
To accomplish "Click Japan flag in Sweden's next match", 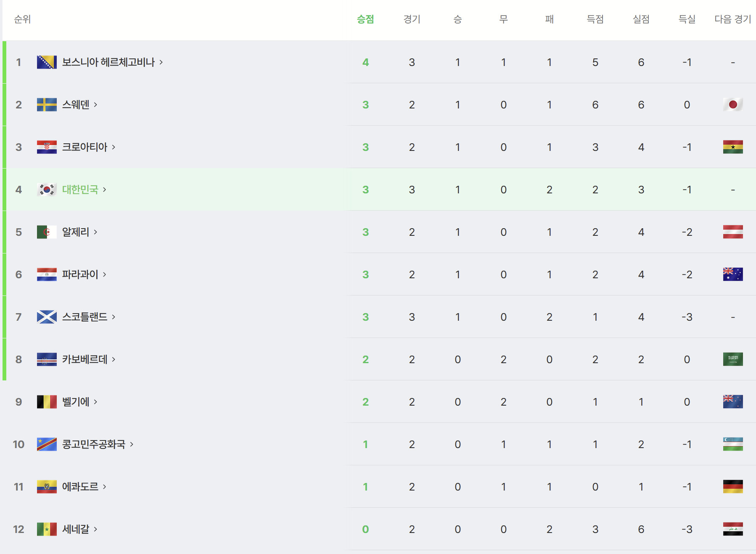I will click(x=733, y=105).
